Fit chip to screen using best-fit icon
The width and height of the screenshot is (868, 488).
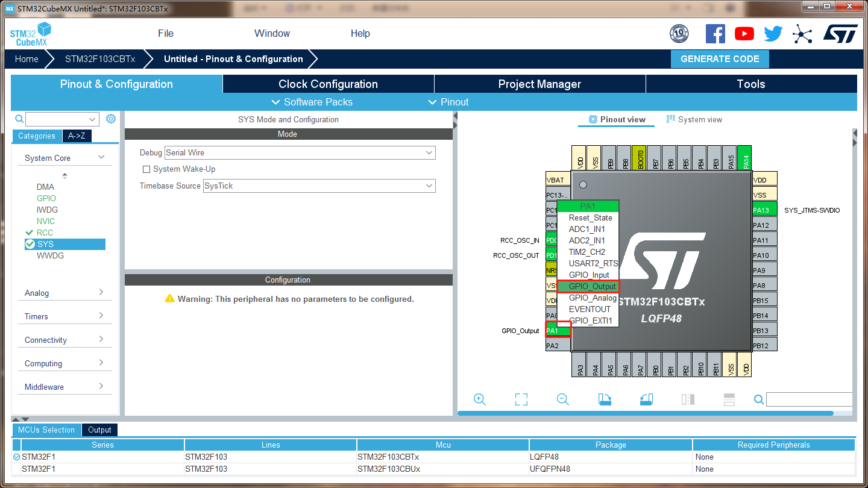(521, 399)
